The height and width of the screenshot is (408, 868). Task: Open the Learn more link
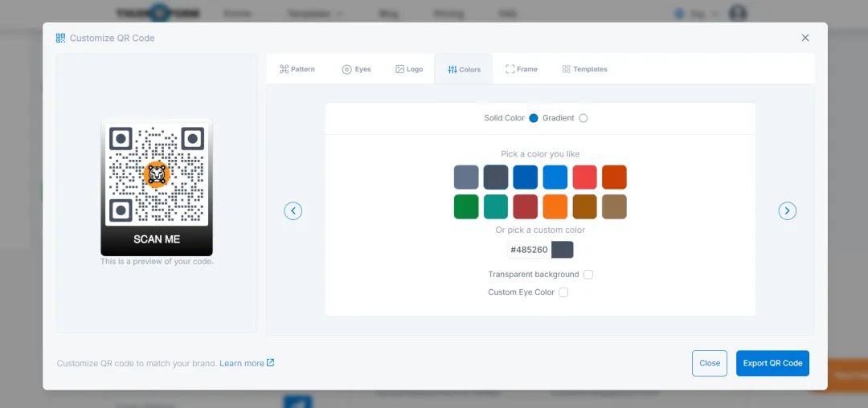click(247, 363)
